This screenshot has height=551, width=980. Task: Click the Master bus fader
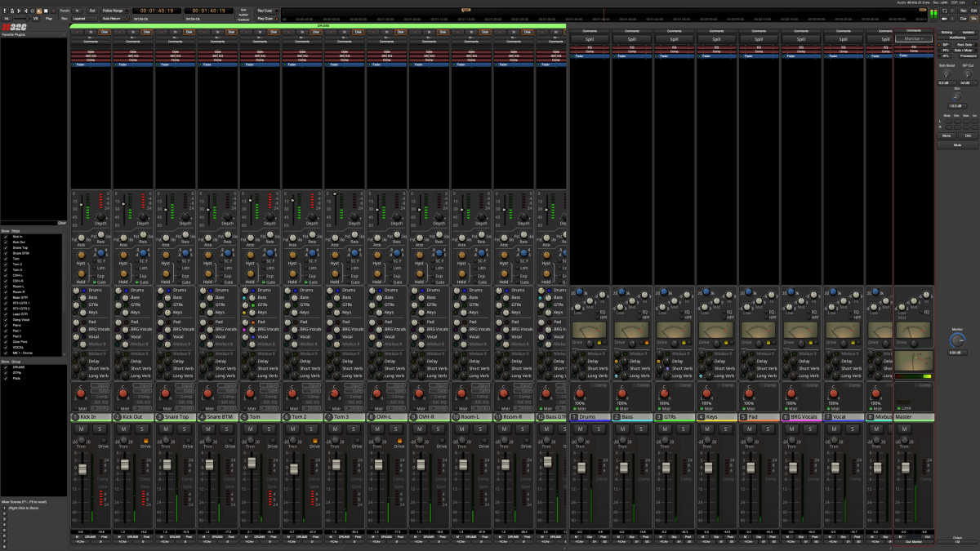pyautogui.click(x=906, y=467)
